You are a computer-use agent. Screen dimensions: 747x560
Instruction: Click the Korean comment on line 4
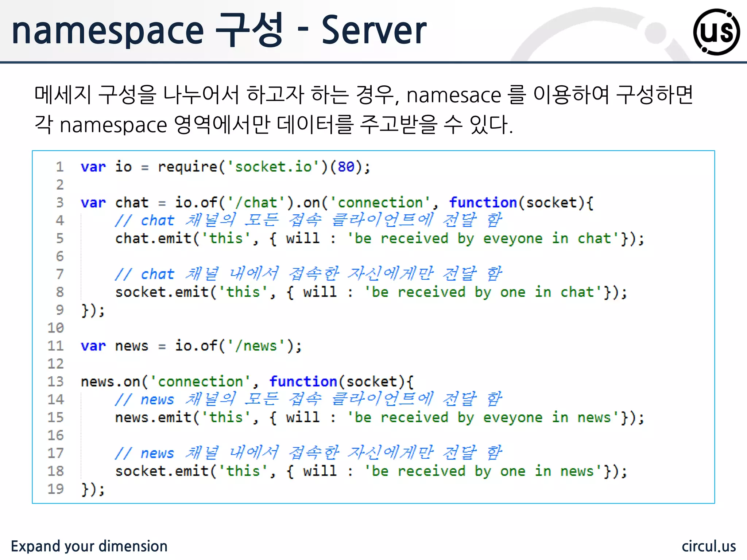tap(308, 220)
